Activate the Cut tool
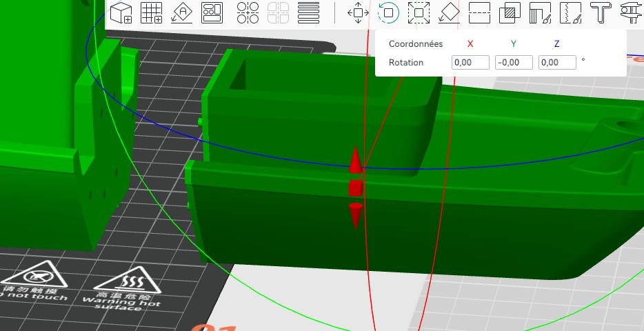This screenshot has height=331, width=644. pyautogui.click(x=479, y=12)
